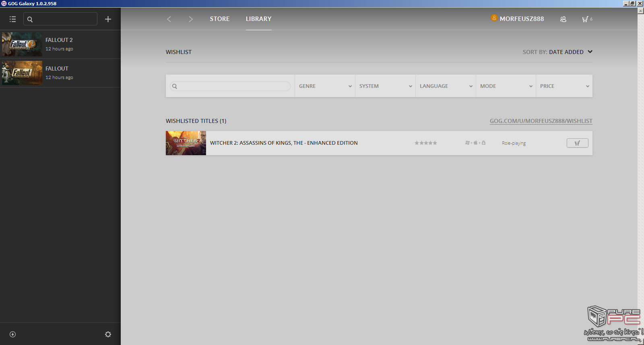Viewport: 644px width, 345px height.
Task: Click the Role-playing genre label
Action: pyautogui.click(x=514, y=143)
